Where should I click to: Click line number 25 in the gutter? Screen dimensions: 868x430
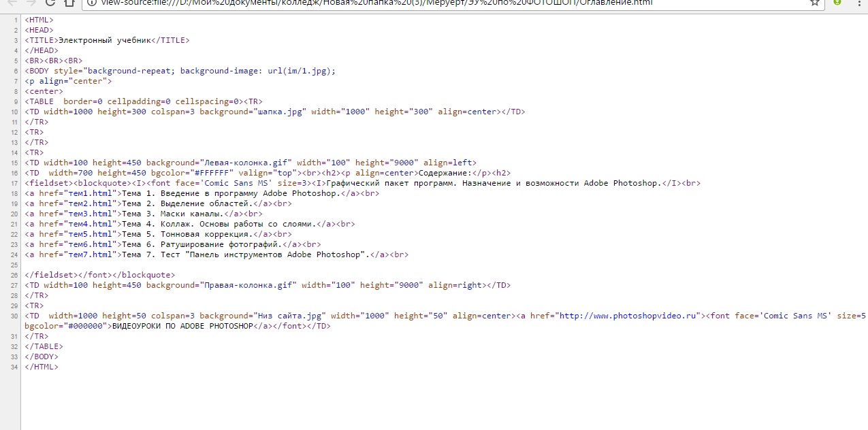(14, 265)
